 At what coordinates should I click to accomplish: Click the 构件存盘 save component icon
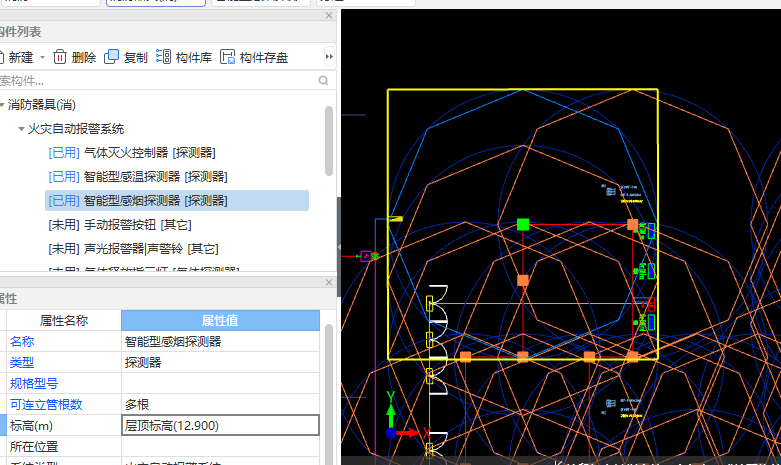(x=228, y=57)
